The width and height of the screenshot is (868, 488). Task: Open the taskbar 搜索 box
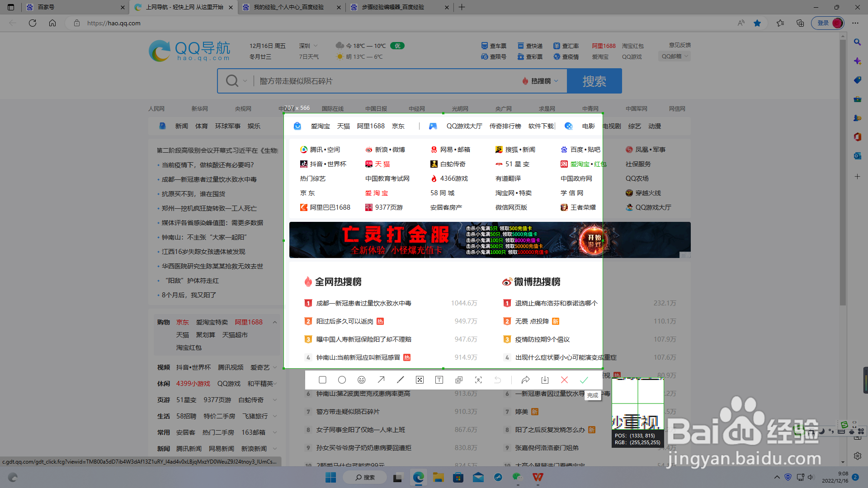tap(365, 477)
